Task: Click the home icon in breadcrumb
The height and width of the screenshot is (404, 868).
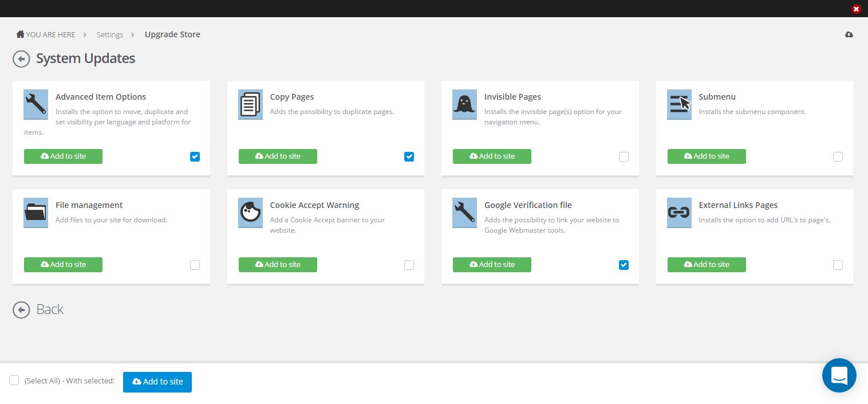Action: 21,34
